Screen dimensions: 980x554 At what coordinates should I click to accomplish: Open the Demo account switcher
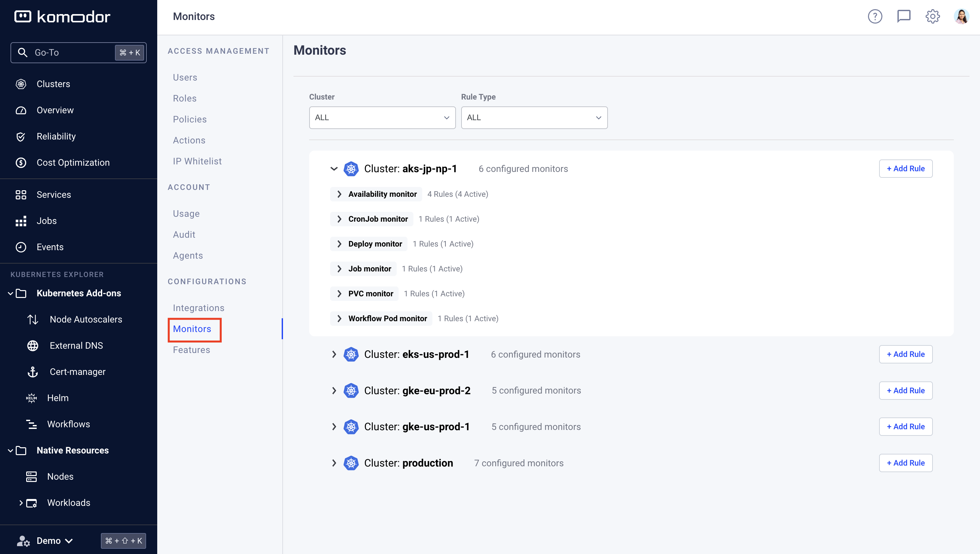54,541
